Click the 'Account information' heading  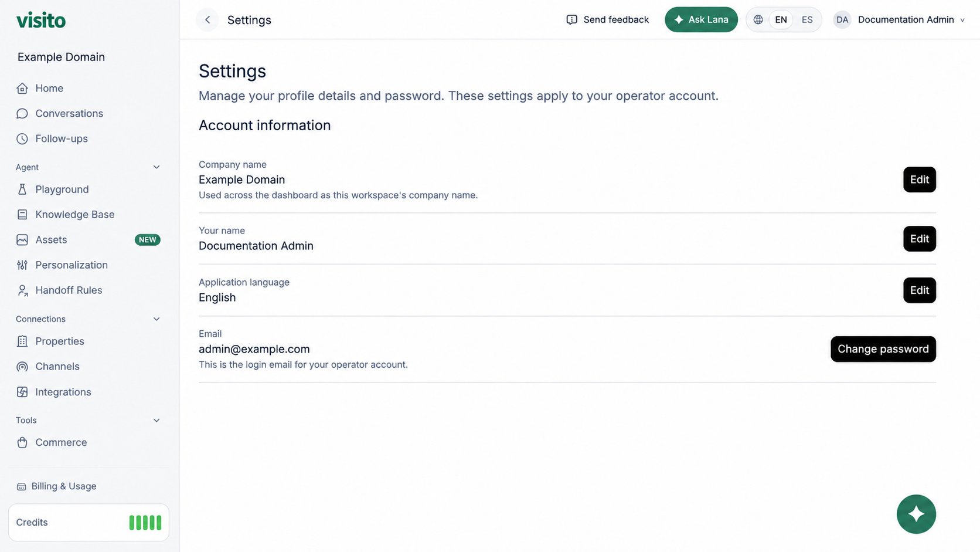pyautogui.click(x=265, y=126)
